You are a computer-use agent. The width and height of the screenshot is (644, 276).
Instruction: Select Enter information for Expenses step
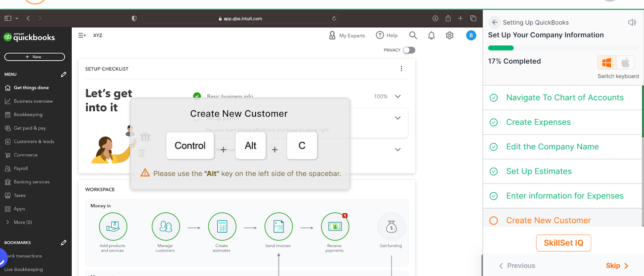click(562, 196)
